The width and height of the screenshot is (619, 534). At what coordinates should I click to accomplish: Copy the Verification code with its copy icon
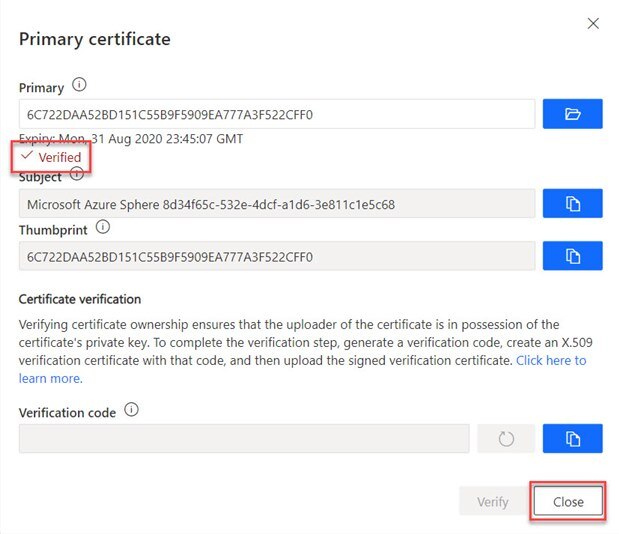[x=572, y=438]
